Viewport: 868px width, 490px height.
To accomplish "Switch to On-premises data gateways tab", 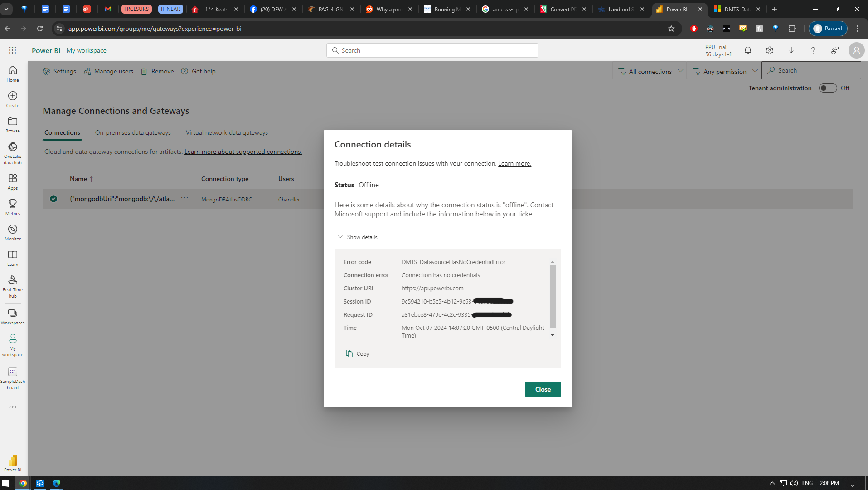I will pyautogui.click(x=133, y=132).
